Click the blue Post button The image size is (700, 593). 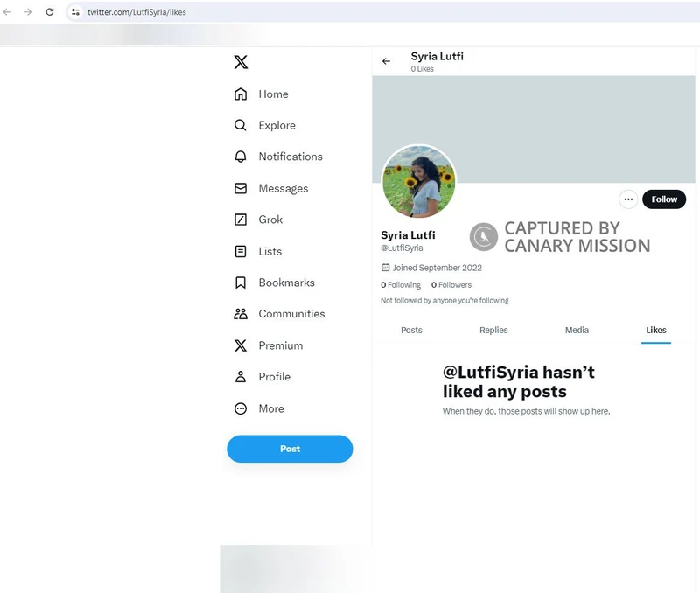[290, 449]
